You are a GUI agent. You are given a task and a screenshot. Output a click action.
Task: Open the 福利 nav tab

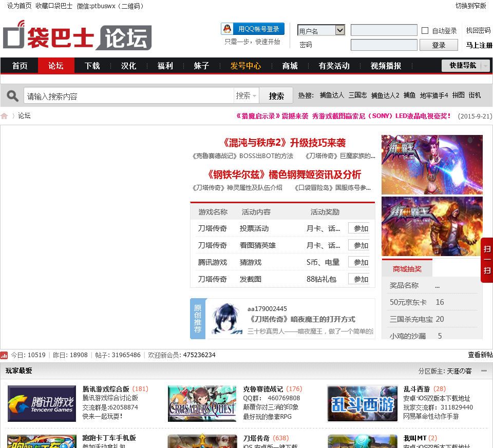click(x=165, y=66)
